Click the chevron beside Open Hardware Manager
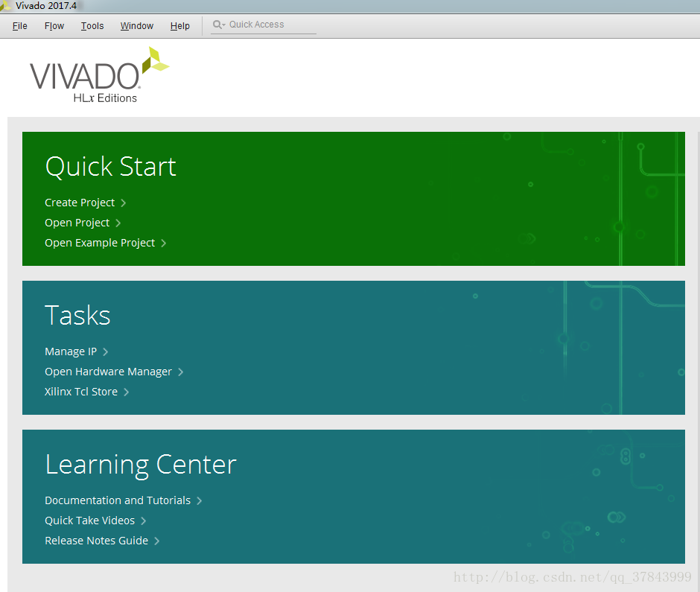The image size is (700, 592). [180, 372]
